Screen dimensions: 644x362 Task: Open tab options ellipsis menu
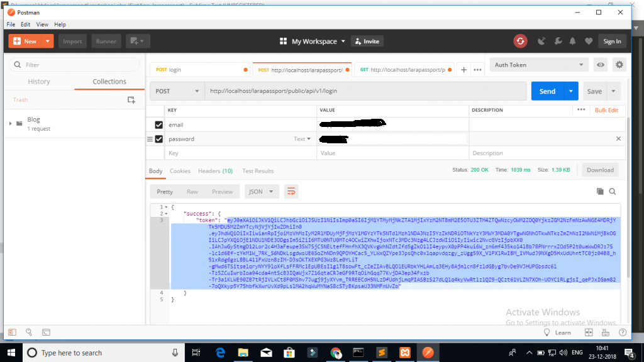[x=477, y=70]
